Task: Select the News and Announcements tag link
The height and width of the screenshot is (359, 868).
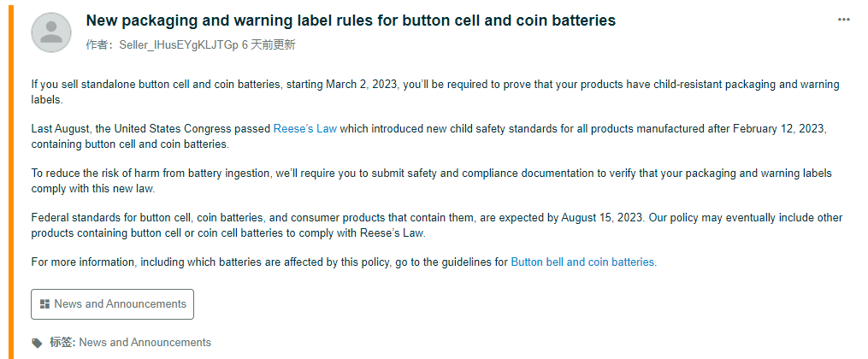Action: pos(145,343)
